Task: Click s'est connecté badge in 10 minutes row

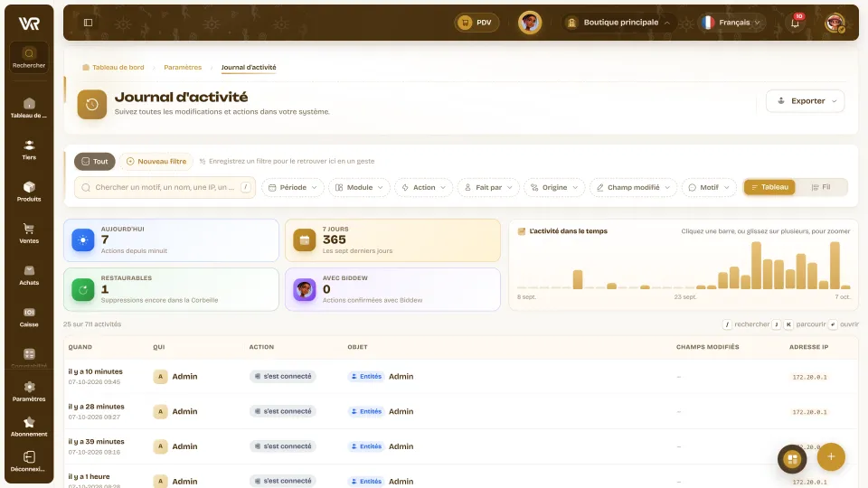Action: [282, 376]
